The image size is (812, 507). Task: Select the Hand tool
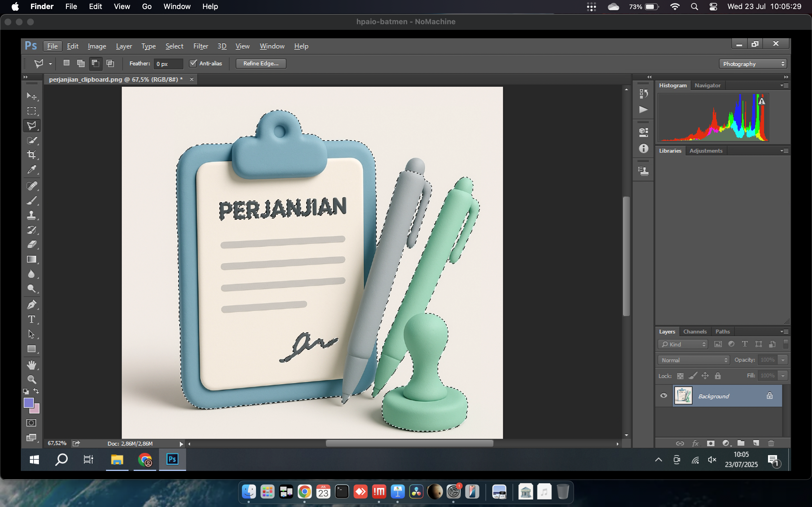[32, 364]
